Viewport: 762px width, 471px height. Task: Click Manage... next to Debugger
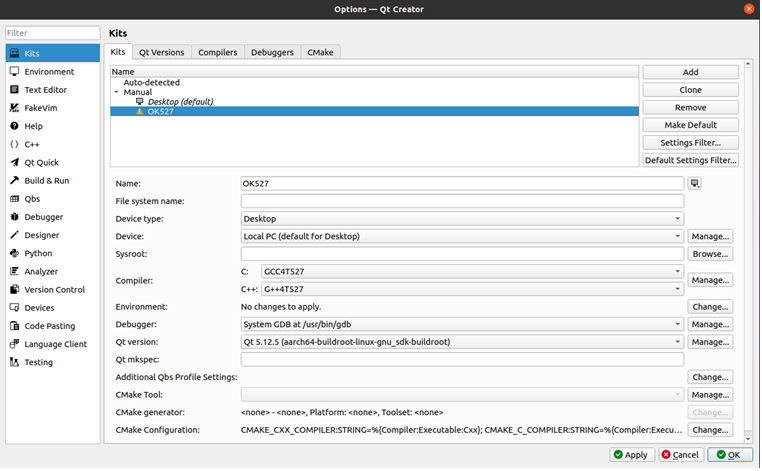tap(710, 324)
